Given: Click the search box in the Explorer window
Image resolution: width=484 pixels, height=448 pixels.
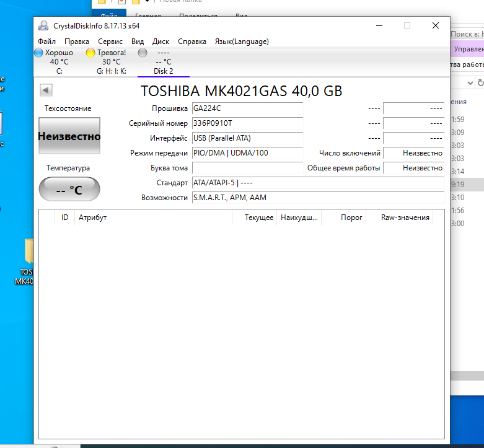Looking at the screenshot, I should click(x=467, y=34).
